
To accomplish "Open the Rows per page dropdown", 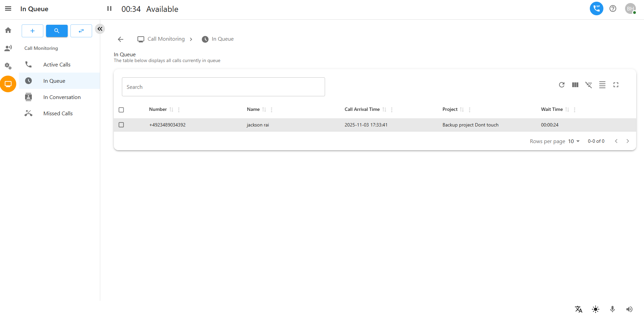I will pyautogui.click(x=574, y=141).
